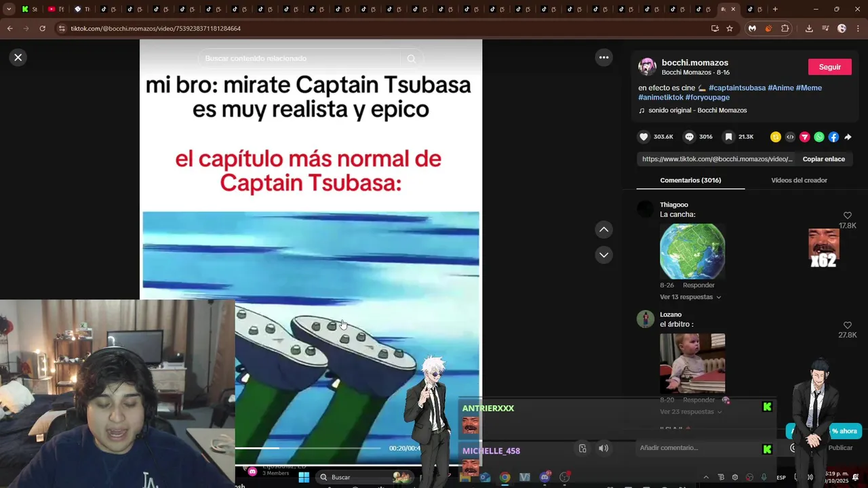Screen dimensions: 868x488
Task: Reply to Thiagooo's comment with Responder
Action: [x=698, y=285]
